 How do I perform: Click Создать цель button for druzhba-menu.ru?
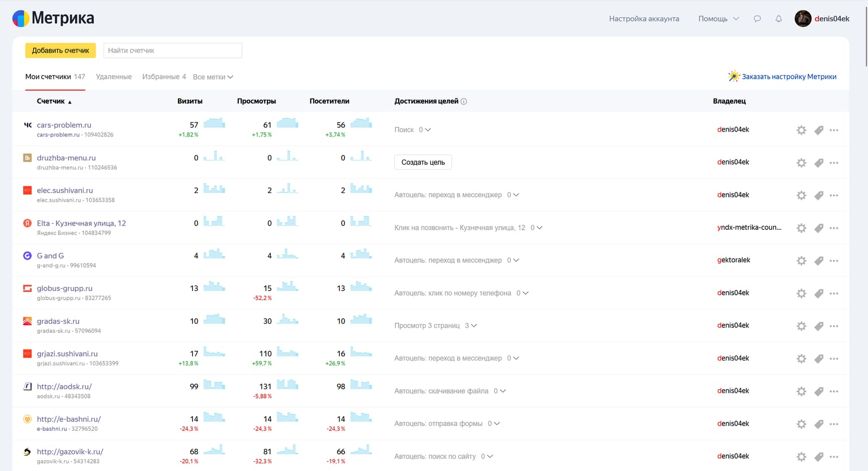click(x=423, y=162)
